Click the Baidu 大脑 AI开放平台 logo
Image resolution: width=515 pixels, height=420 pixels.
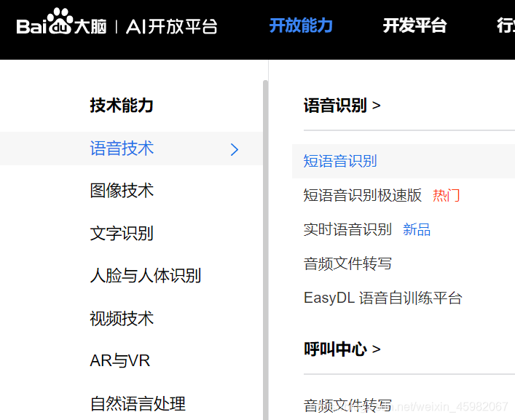click(x=117, y=23)
